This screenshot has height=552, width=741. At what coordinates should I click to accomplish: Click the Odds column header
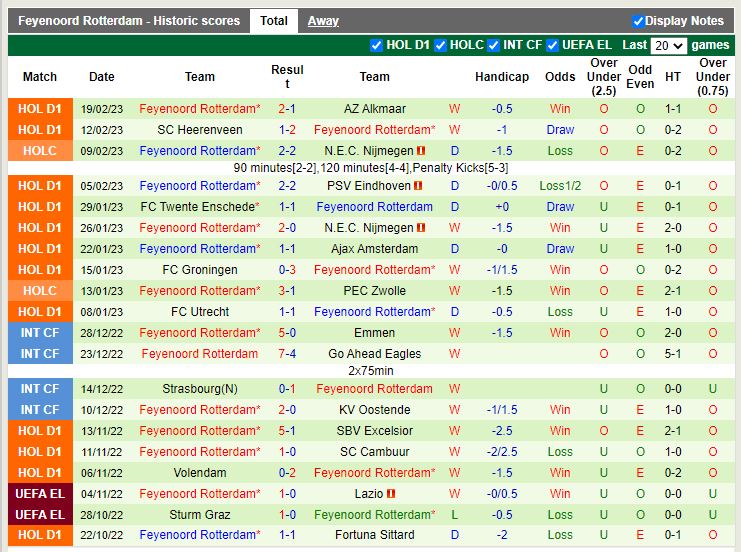560,77
